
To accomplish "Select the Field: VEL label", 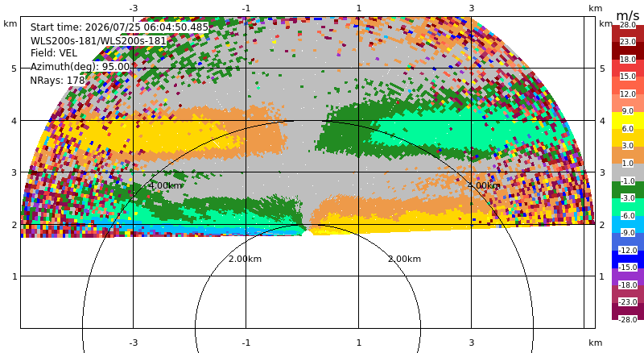I will coord(54,53).
